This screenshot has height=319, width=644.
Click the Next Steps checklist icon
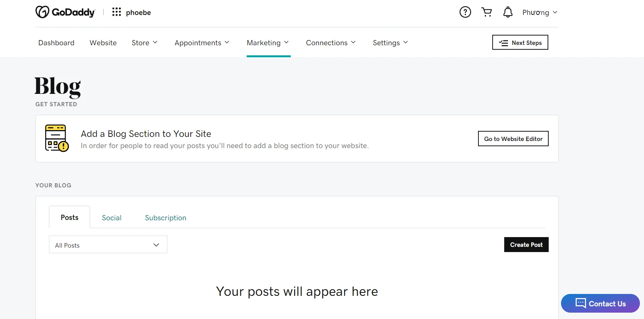click(x=503, y=42)
